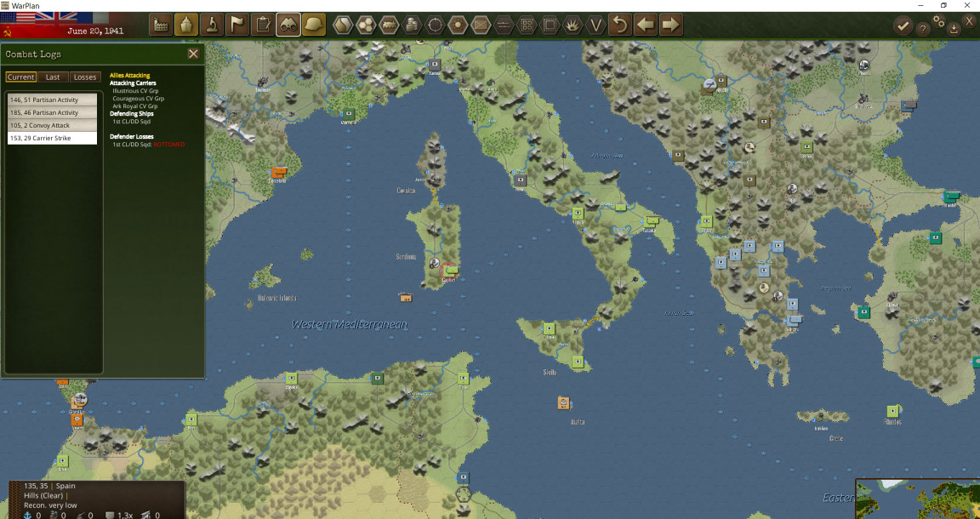This screenshot has width=980, height=519.
Task: Click the June 20, 1941 date display
Action: pyautogui.click(x=95, y=31)
